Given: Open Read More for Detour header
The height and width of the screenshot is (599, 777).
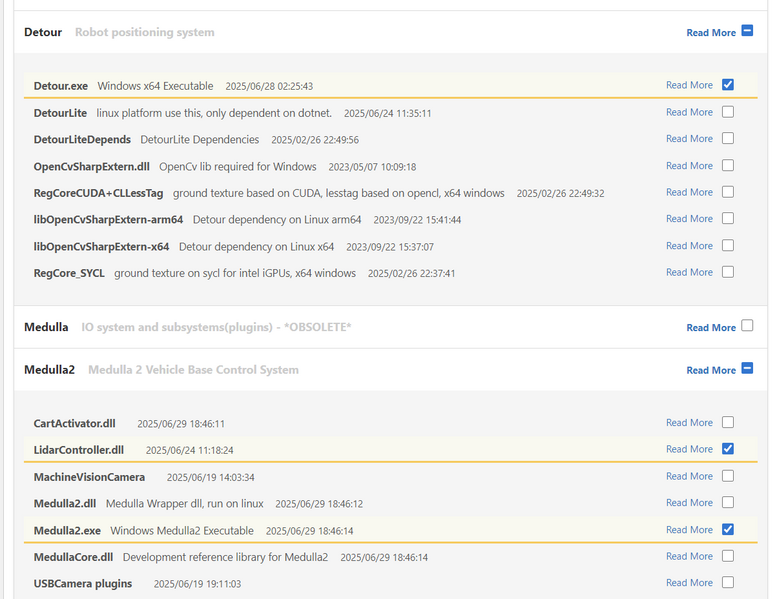Looking at the screenshot, I should click(x=710, y=33).
